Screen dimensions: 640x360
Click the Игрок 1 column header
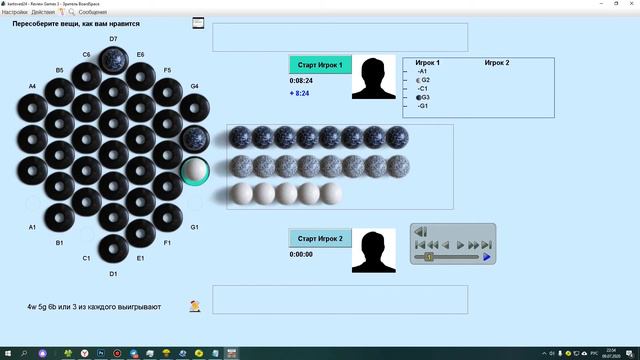[x=427, y=63]
